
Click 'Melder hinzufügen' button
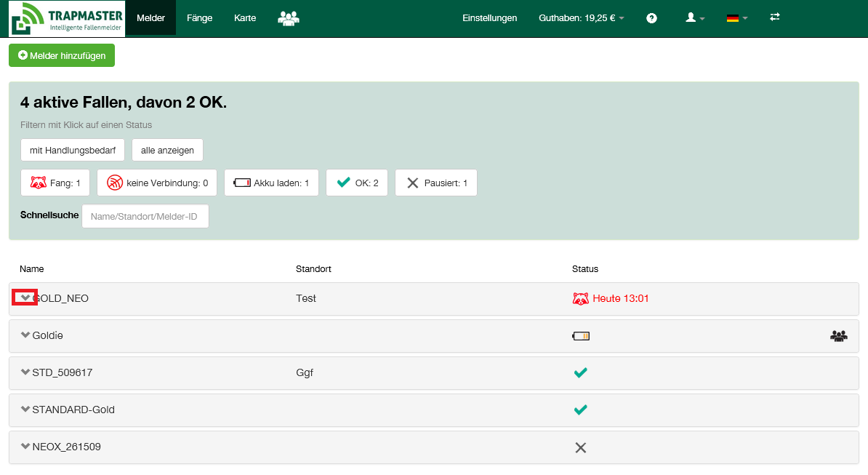(x=62, y=55)
